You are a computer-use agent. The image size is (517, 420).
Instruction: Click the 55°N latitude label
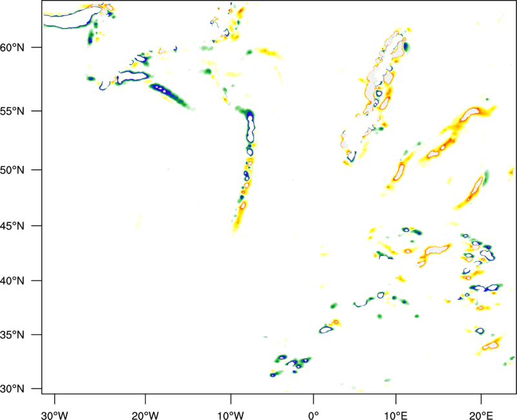[12, 111]
